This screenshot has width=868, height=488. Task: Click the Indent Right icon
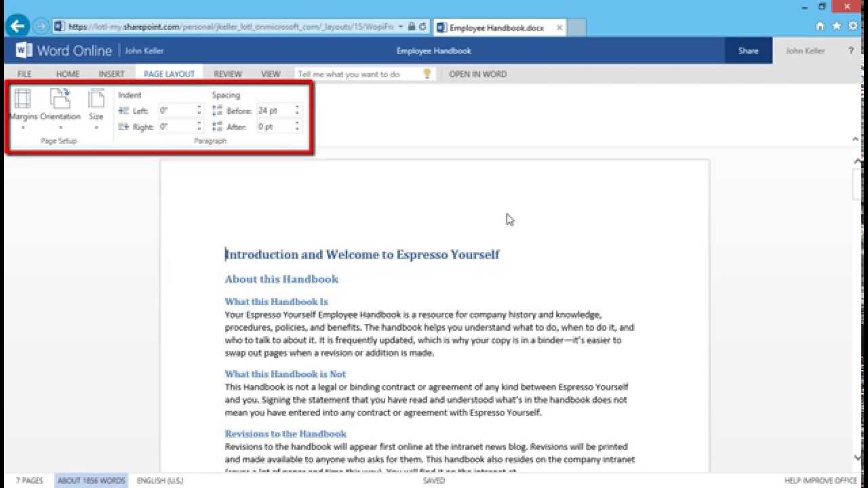pos(123,126)
